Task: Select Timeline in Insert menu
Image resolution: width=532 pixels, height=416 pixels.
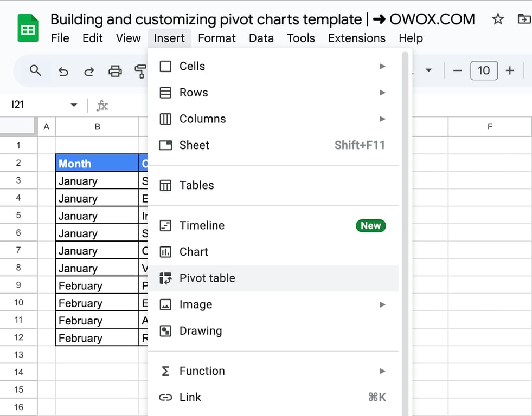Action: click(x=273, y=226)
